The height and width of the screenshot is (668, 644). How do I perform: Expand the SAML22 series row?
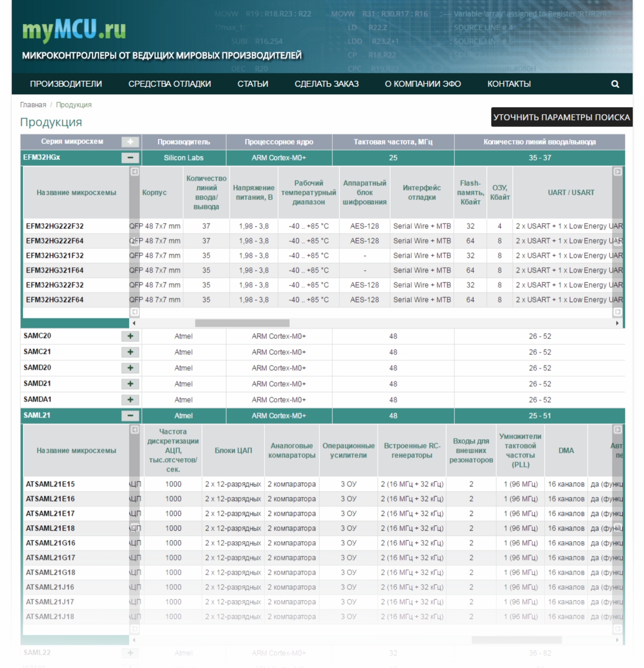[130, 653]
